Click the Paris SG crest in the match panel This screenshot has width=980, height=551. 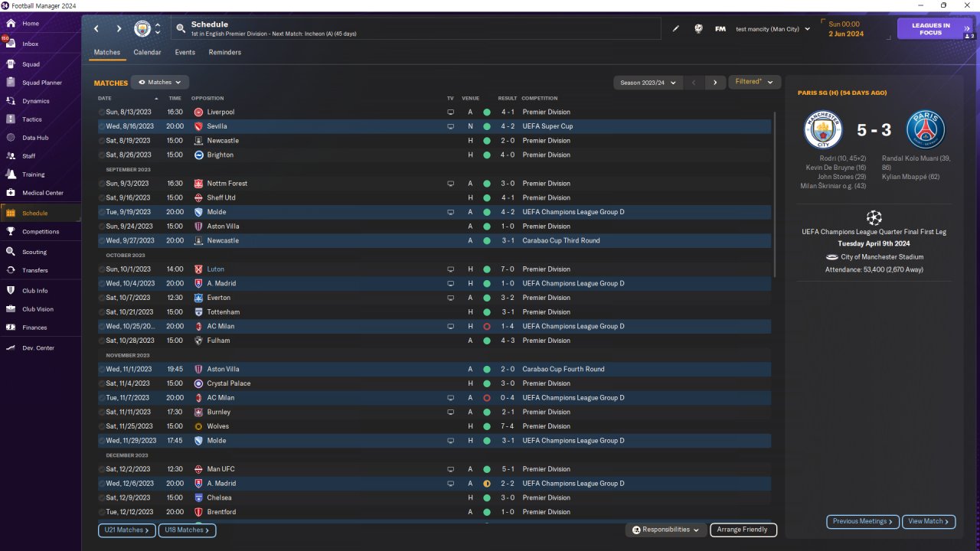pos(925,129)
